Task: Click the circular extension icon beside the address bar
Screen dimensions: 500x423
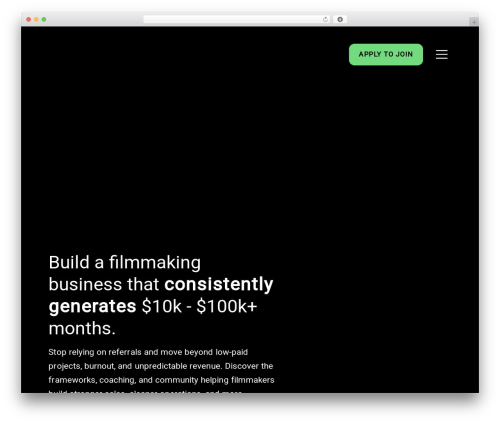Action: tap(340, 19)
